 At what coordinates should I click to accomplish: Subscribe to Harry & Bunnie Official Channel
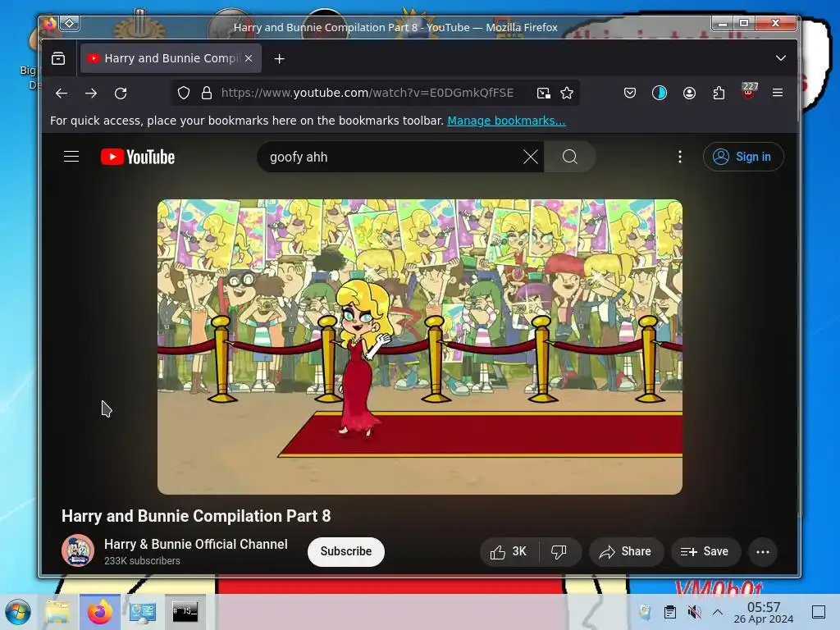(345, 551)
